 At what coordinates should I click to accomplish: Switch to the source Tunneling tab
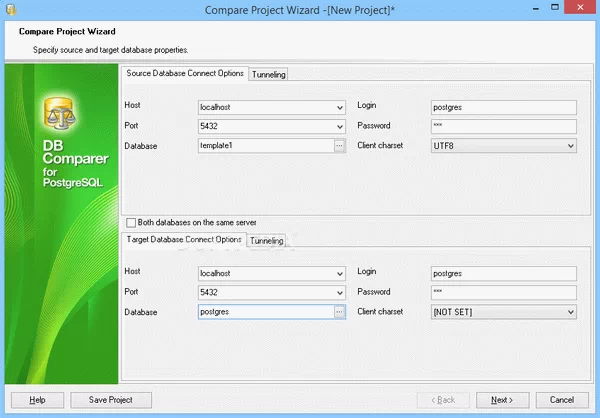(269, 74)
